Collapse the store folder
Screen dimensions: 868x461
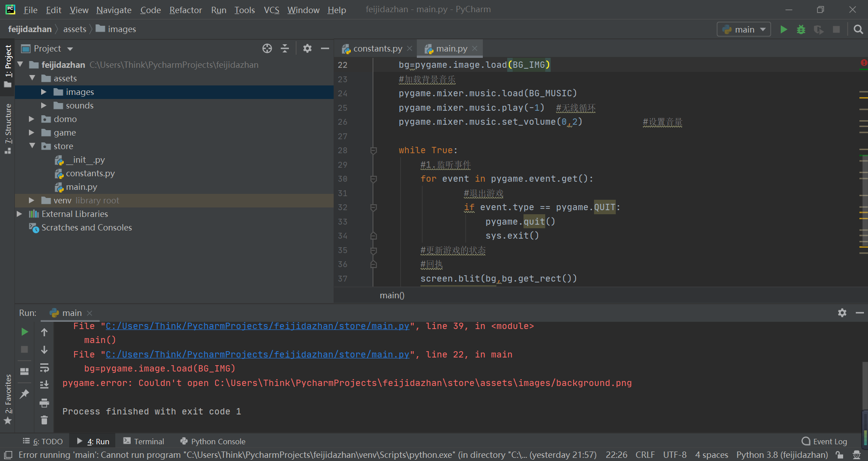pos(33,146)
